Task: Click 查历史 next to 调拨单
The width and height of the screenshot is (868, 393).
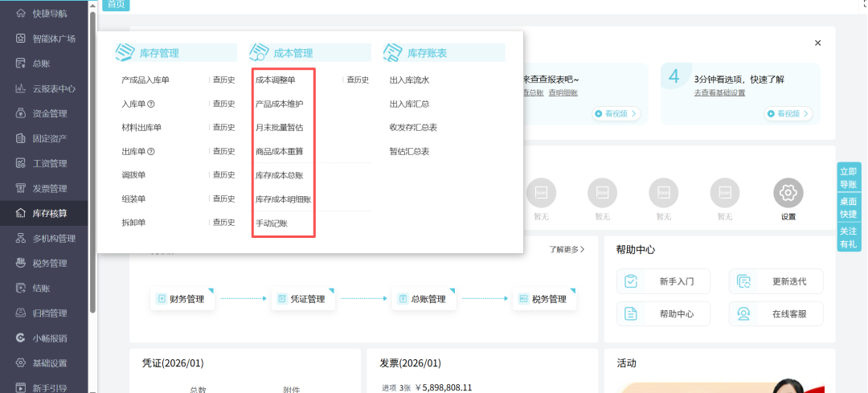Action: [x=223, y=175]
